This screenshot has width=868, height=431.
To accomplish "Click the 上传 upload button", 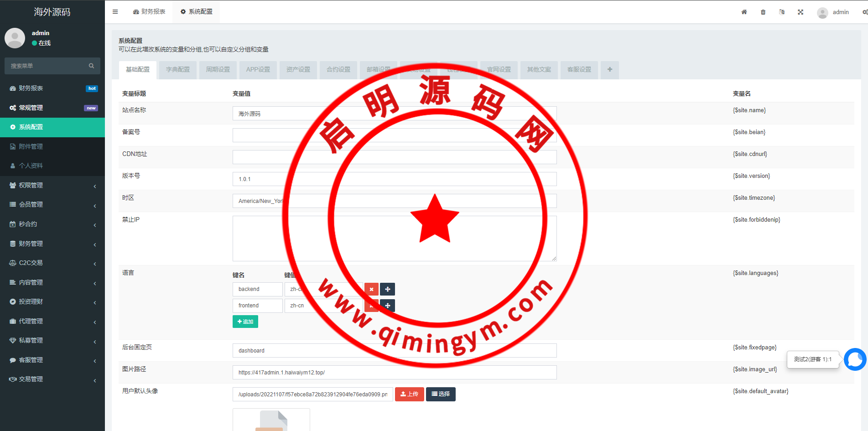I will 409,394.
